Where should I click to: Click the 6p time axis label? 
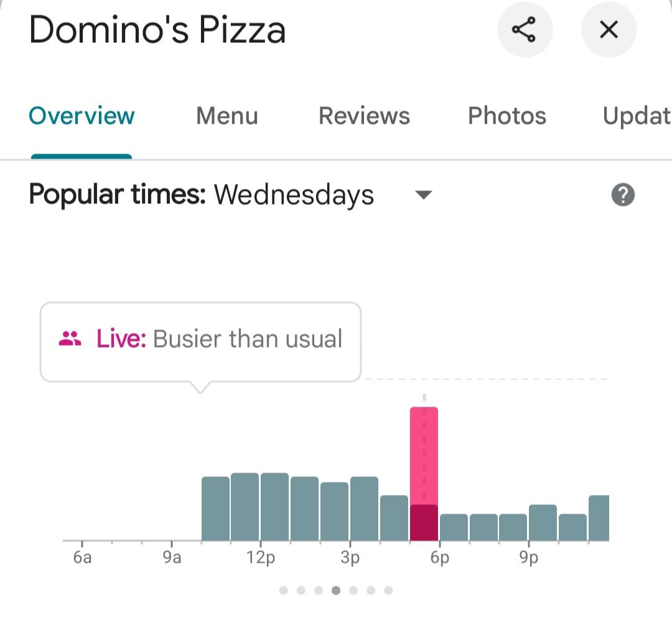pos(440,557)
